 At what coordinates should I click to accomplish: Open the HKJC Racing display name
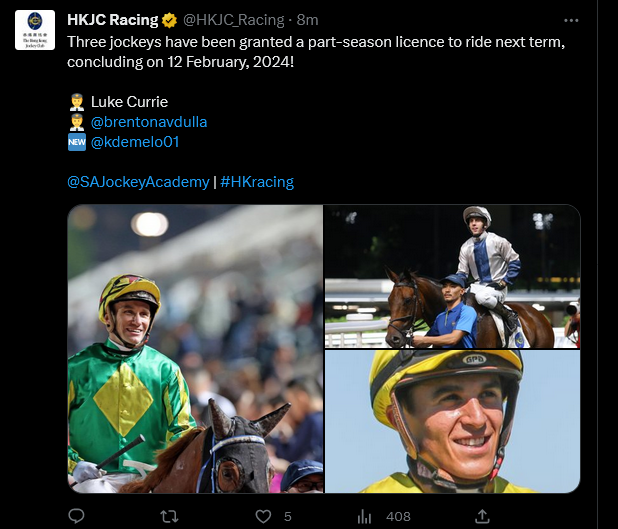pyautogui.click(x=113, y=19)
